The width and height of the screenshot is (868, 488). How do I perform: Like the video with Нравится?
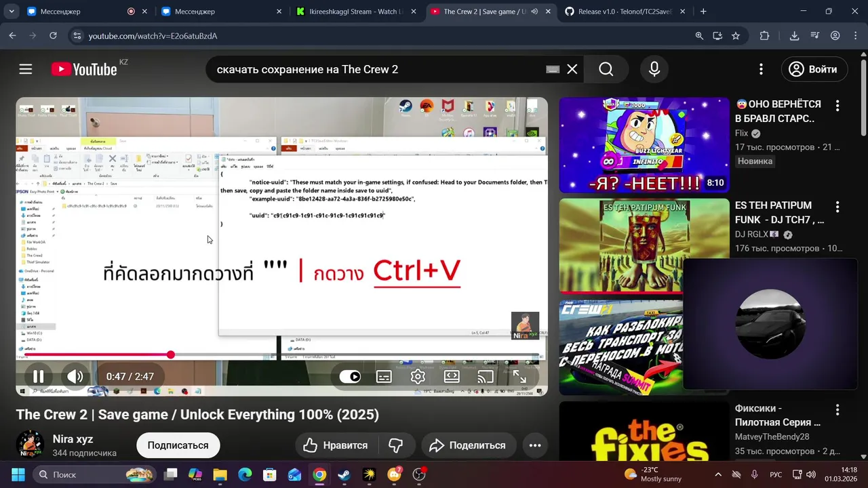[336, 445]
